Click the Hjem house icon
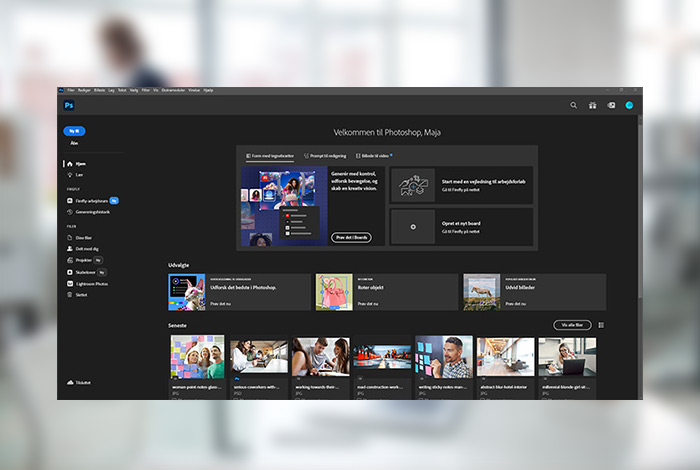Viewport: 700px width, 470px height. click(70, 164)
